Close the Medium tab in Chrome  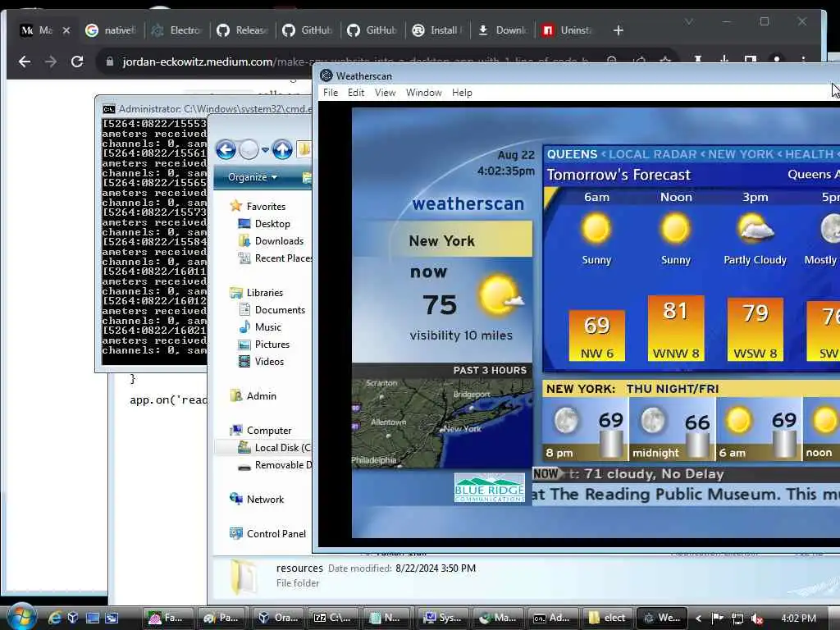(x=66, y=30)
